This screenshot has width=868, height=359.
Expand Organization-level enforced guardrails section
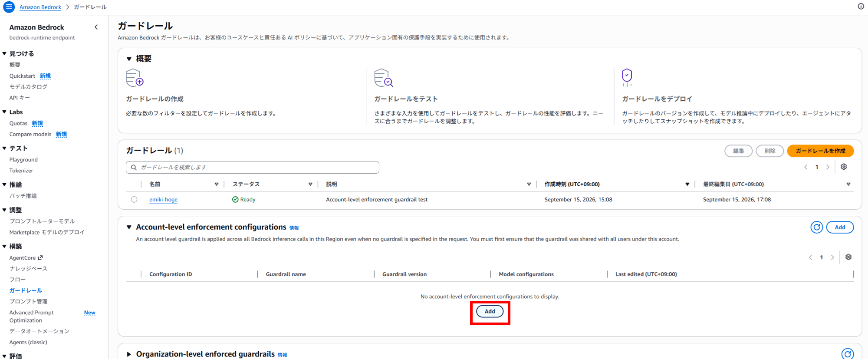[129, 354]
